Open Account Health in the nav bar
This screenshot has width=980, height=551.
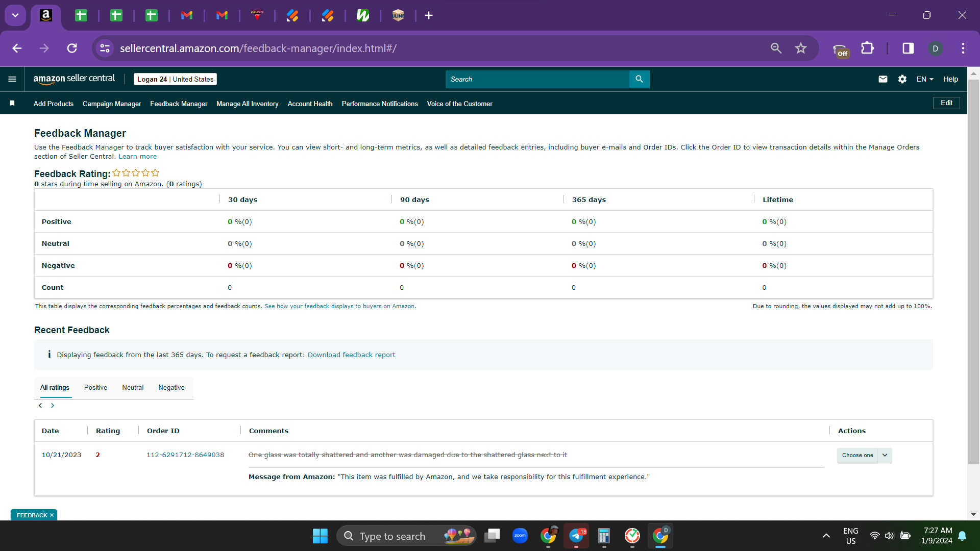310,104
